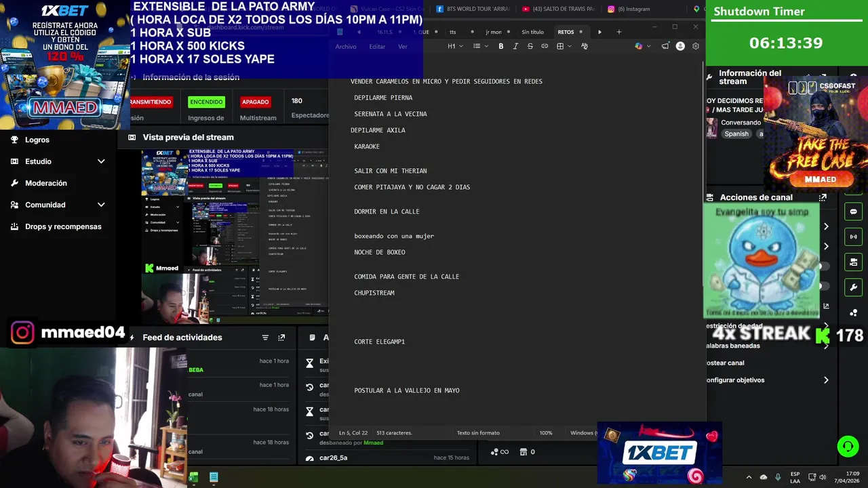Change zoom level 100% in status bar
Image resolution: width=868 pixels, height=488 pixels.
(x=546, y=433)
